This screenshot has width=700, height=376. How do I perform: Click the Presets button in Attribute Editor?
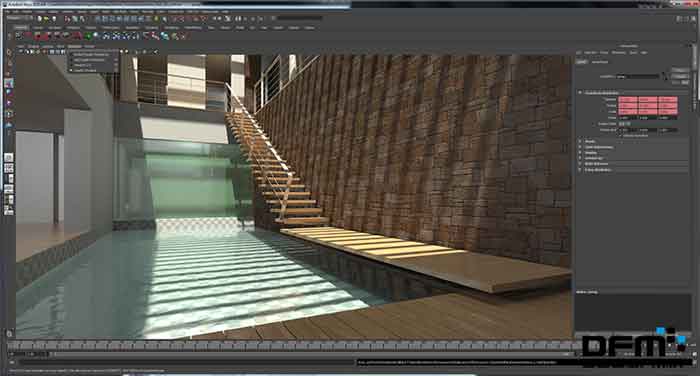679,76
